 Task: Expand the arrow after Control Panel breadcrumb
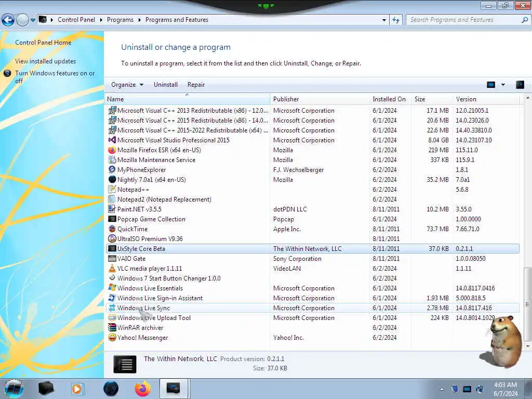101,20
